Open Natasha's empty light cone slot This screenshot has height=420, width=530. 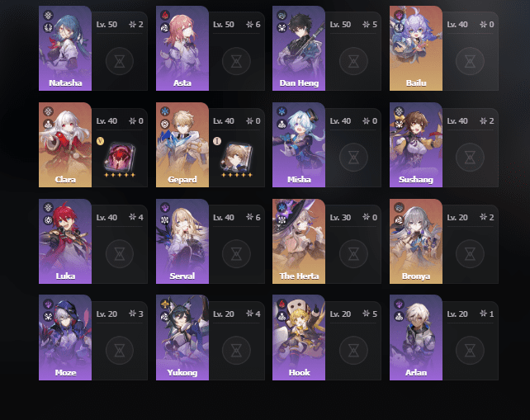pos(120,61)
